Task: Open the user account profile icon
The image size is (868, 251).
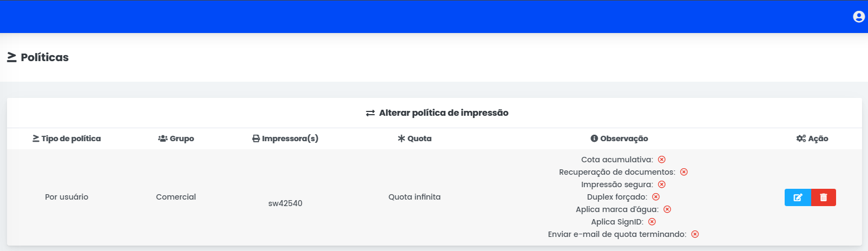Action: pos(858,17)
